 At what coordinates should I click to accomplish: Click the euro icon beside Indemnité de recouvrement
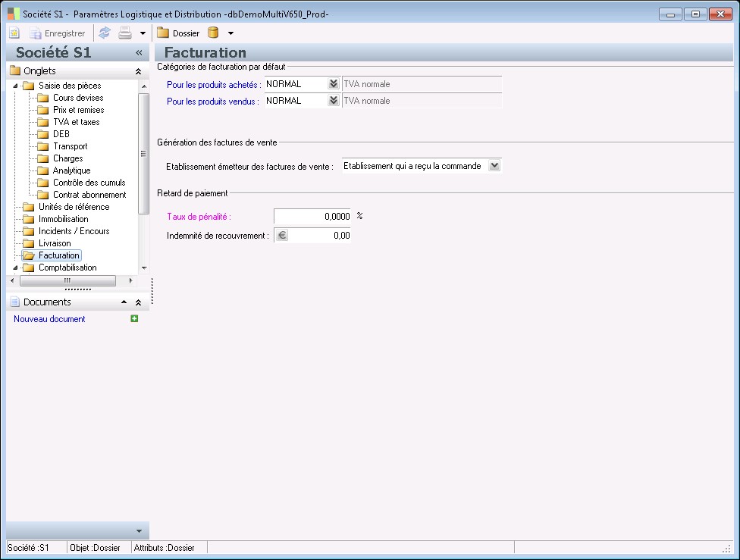(281, 236)
